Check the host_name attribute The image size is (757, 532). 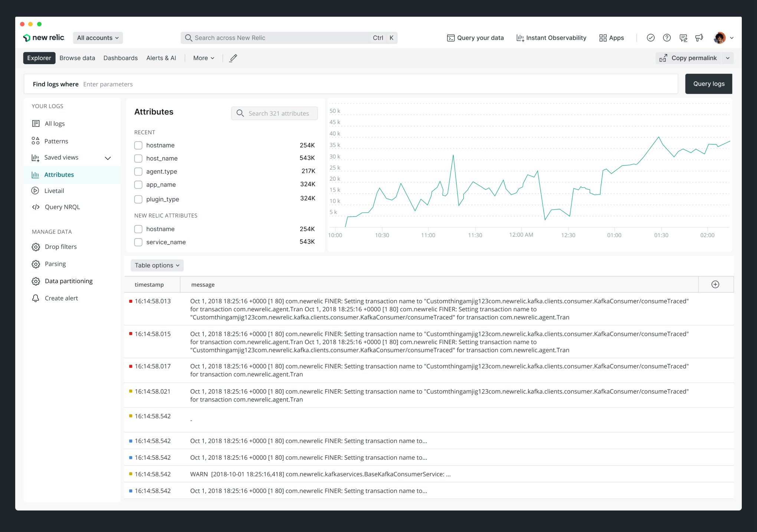pos(138,158)
